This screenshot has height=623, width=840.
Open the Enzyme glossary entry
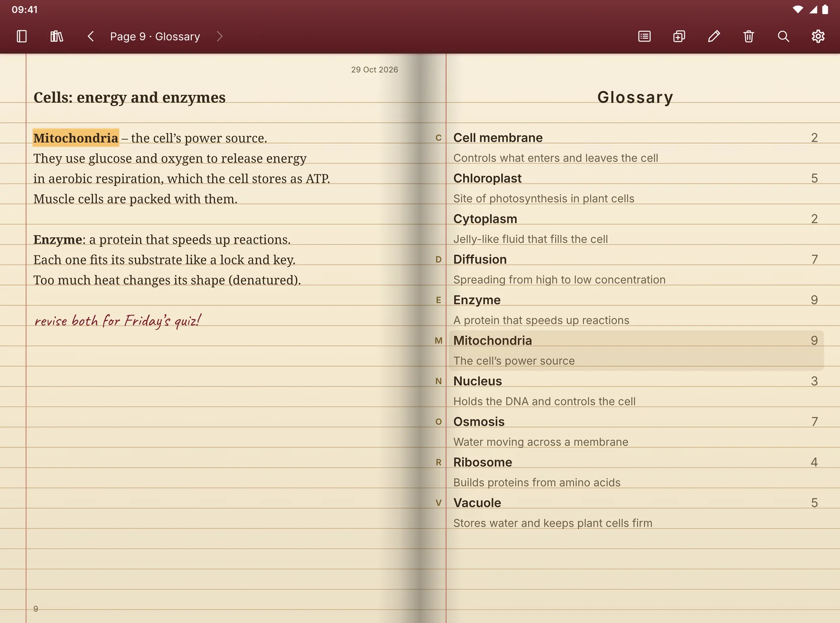(x=636, y=310)
